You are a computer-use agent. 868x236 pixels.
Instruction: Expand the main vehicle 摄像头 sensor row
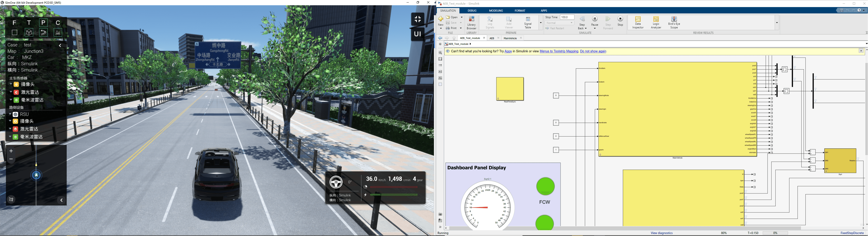[11, 84]
